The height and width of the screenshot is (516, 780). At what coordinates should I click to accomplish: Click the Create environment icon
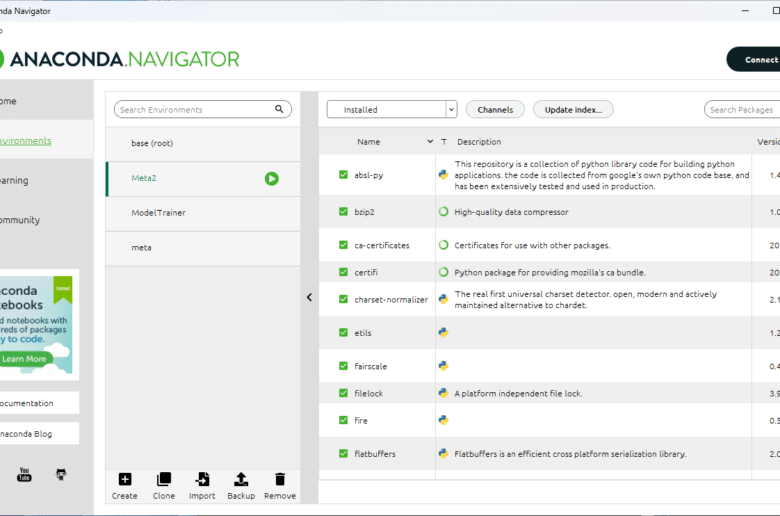(125, 479)
